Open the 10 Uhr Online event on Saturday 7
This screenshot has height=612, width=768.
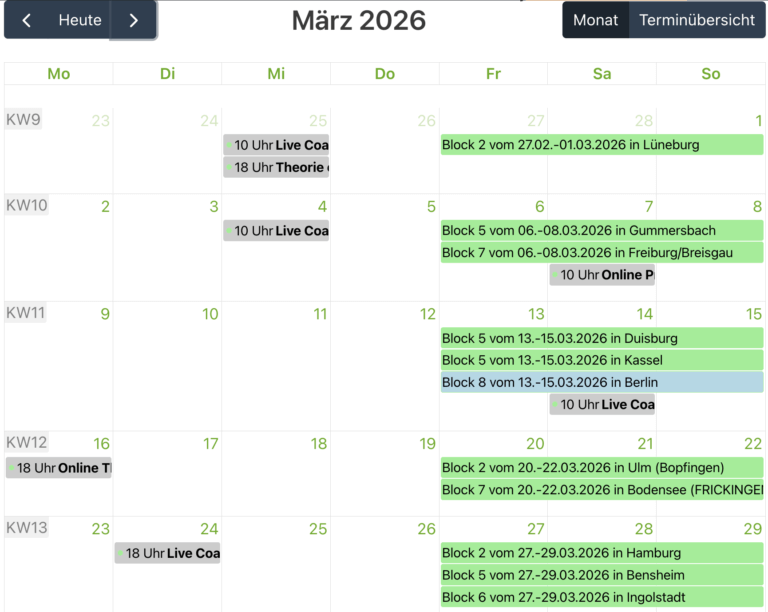(602, 275)
